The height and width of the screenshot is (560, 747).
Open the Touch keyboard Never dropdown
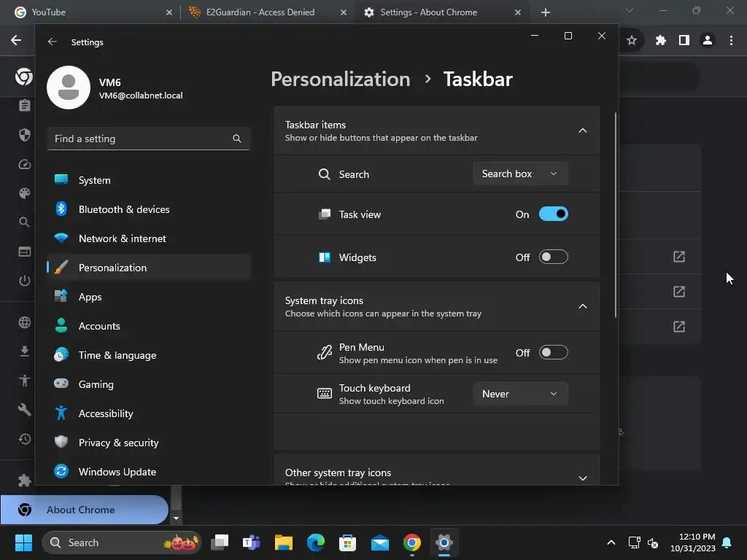click(520, 394)
